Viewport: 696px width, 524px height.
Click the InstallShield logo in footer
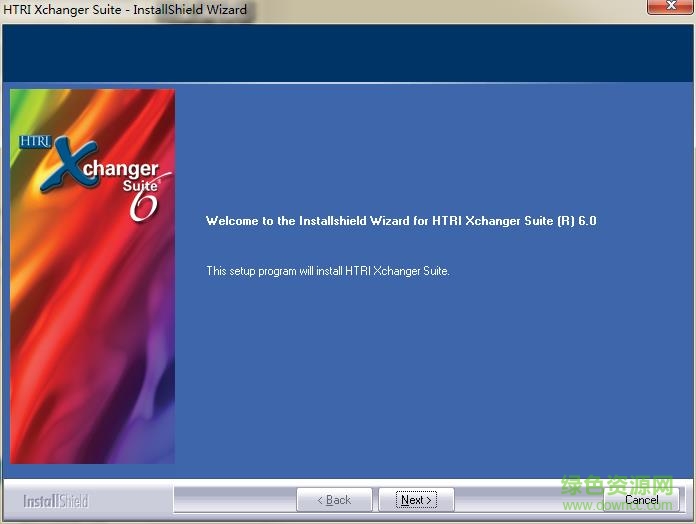pyautogui.click(x=56, y=501)
